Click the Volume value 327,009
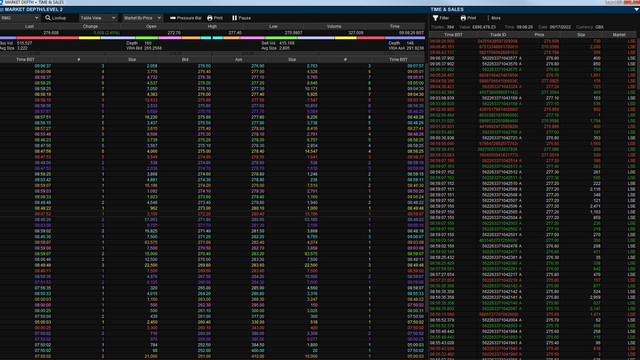Viewport: 640px width, 360px height. (x=356, y=33)
